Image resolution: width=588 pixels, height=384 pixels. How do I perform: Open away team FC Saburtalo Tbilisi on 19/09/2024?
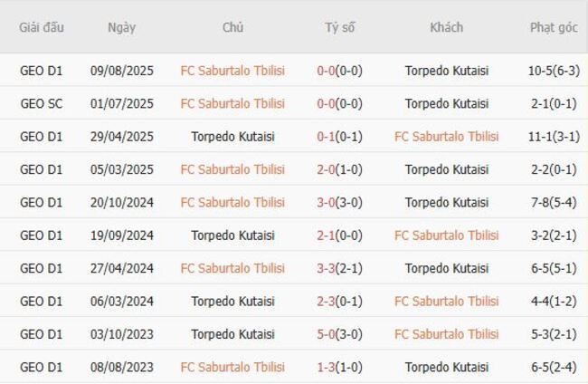pyautogui.click(x=446, y=235)
